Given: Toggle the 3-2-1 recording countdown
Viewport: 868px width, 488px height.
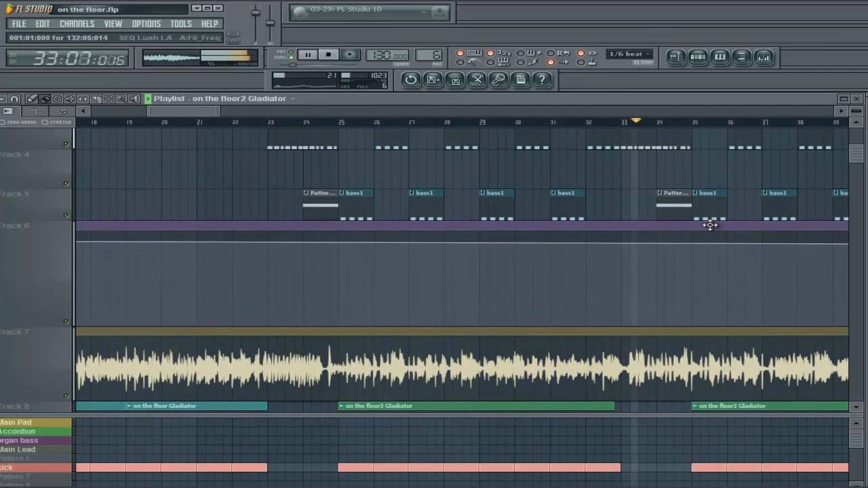Looking at the screenshot, I should [490, 53].
